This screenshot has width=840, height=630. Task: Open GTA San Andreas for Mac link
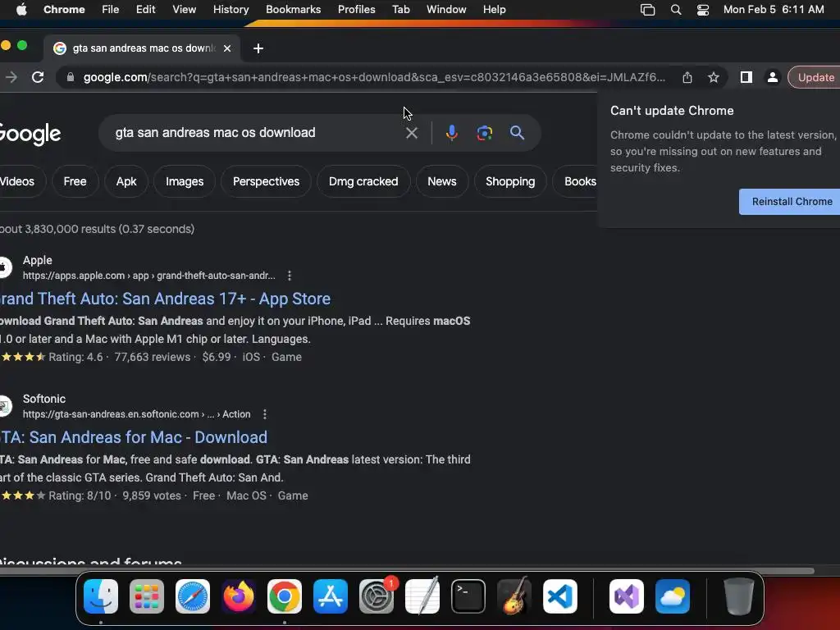point(134,437)
